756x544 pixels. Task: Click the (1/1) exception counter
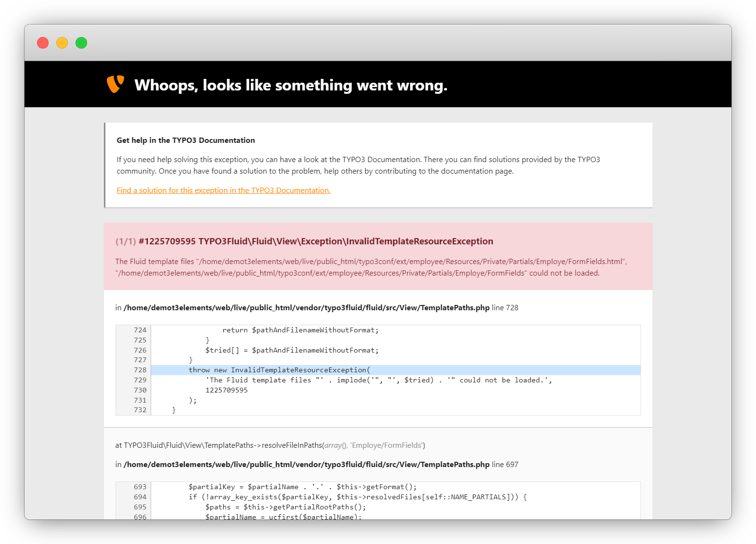pyautogui.click(x=126, y=241)
